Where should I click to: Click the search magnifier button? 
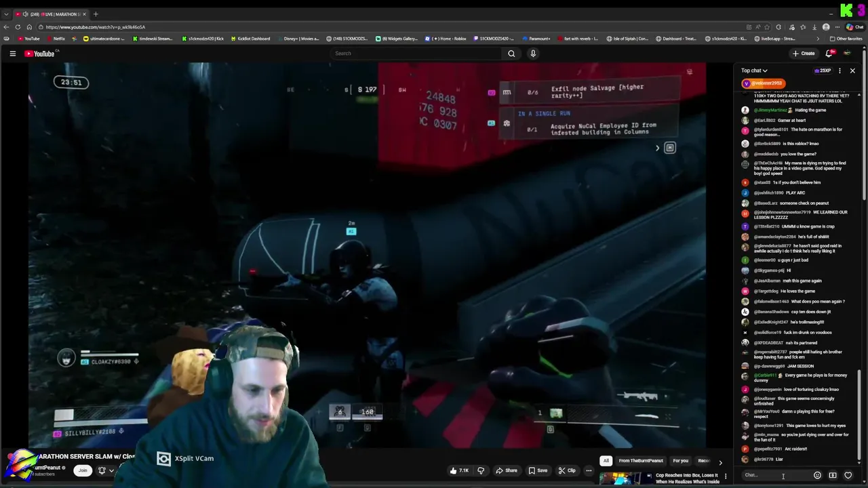tap(511, 54)
